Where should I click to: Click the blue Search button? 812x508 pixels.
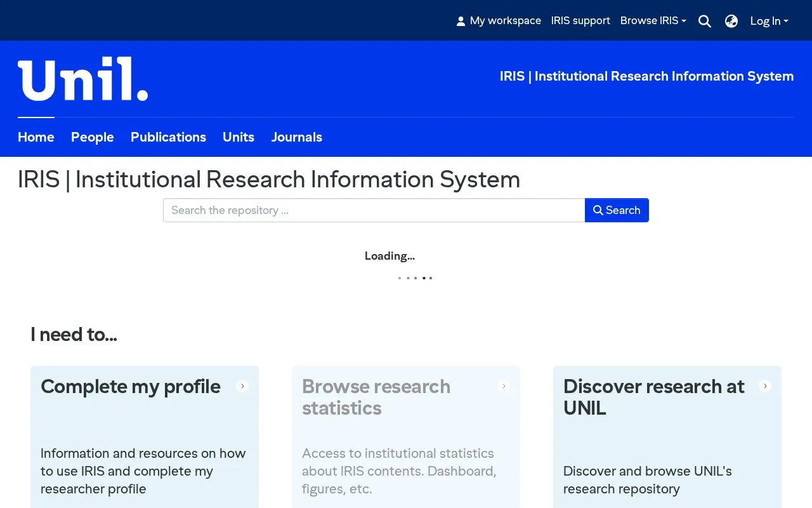(x=617, y=210)
